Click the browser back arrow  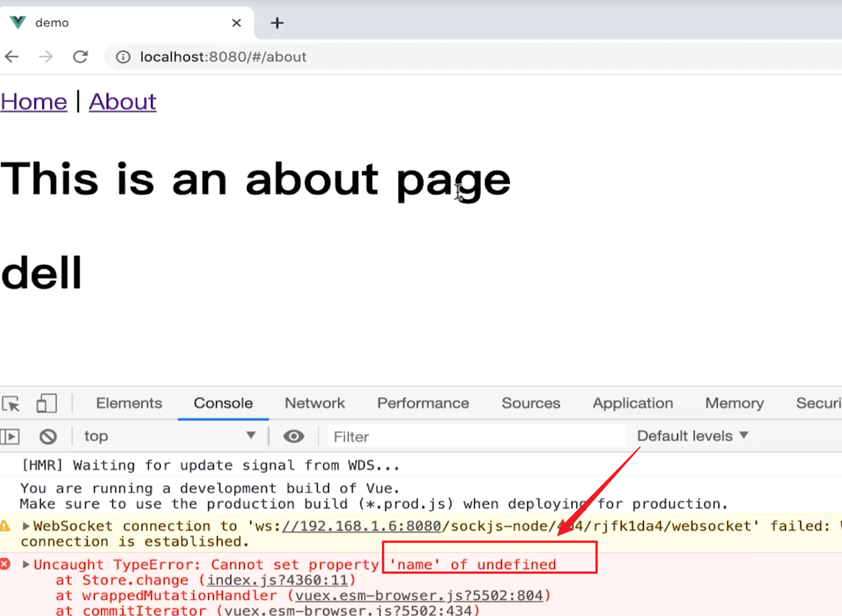12,57
